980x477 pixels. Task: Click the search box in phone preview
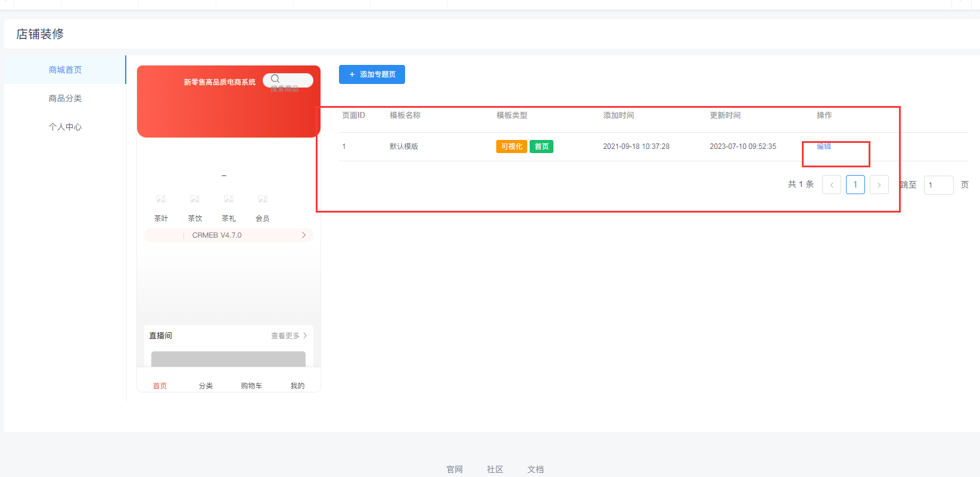[288, 80]
